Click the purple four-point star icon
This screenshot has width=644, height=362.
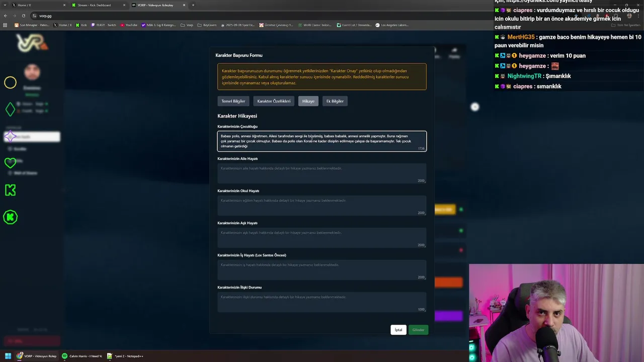tap(10, 136)
